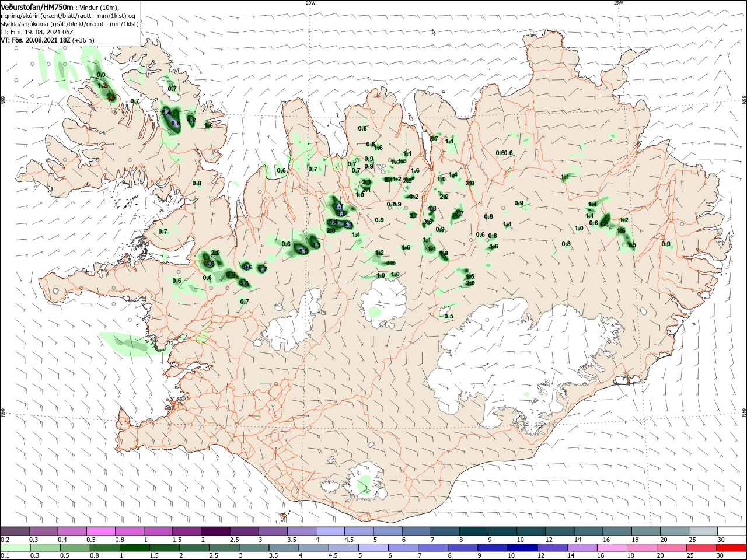Click the 4.6 precipitation value
This screenshot has height=560, width=747.
coord(210,264)
